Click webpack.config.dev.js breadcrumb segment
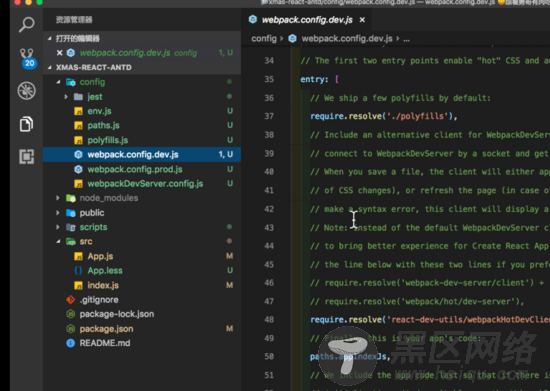This screenshot has width=550, height=391. 347,39
